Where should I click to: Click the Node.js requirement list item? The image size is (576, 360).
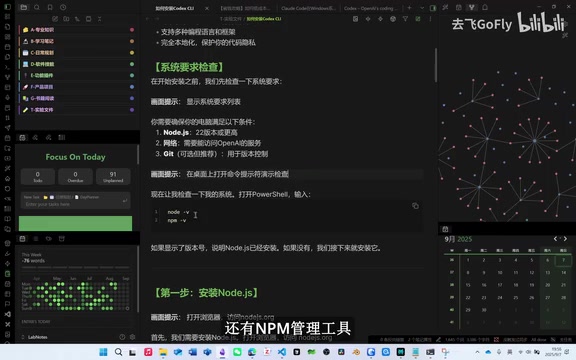[200, 133]
